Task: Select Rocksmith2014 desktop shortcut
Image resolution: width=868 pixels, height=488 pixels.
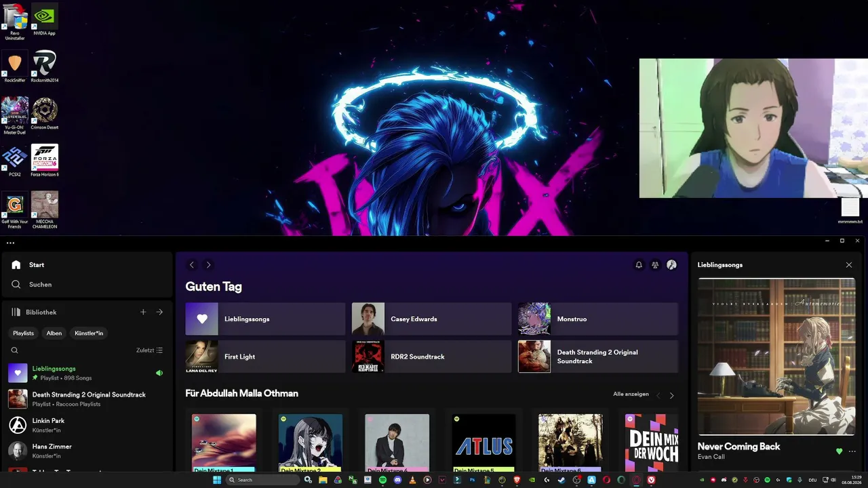Action: [x=45, y=66]
